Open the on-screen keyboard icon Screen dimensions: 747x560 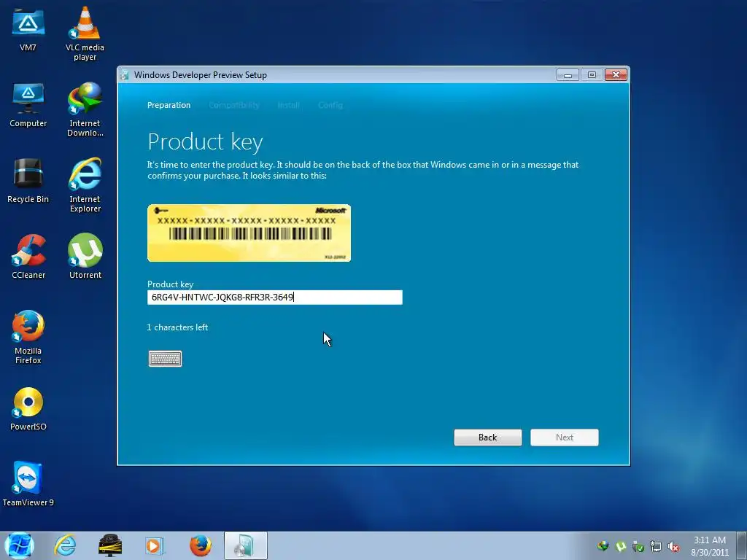pyautogui.click(x=165, y=359)
